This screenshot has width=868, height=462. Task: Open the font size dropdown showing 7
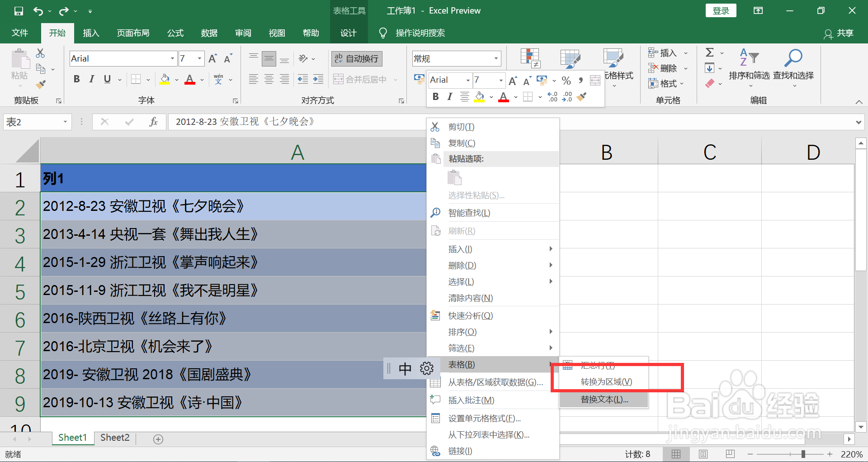[x=199, y=58]
